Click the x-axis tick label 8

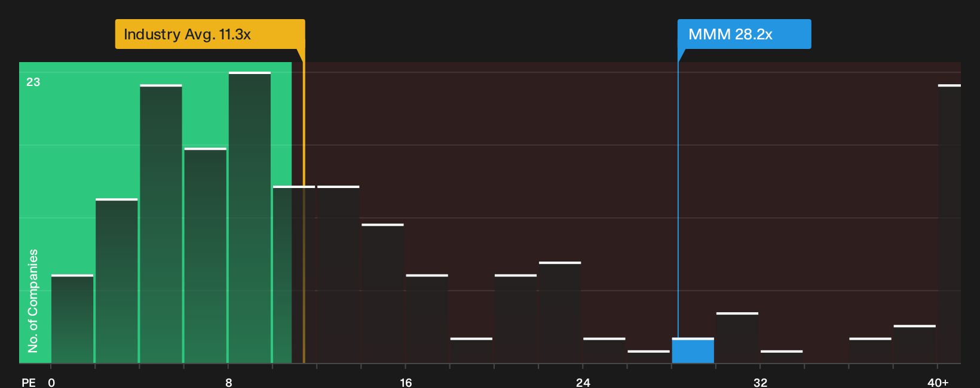(x=229, y=382)
